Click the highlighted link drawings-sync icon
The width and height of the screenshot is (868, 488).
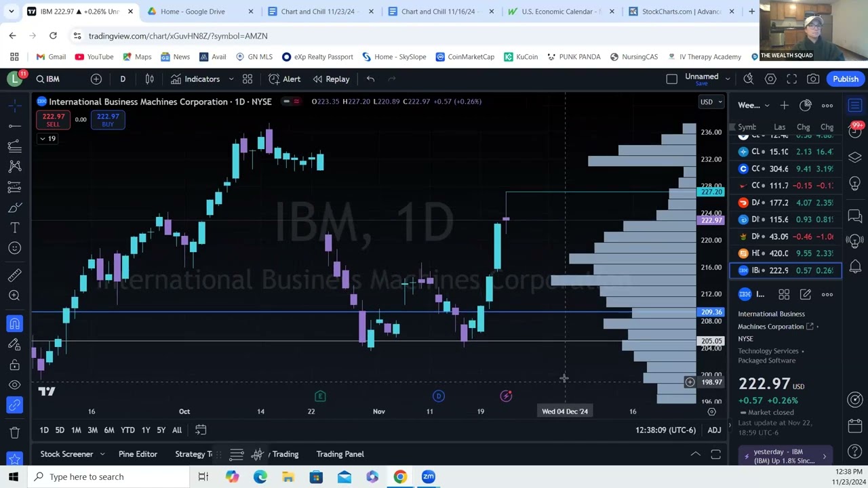[14, 405]
